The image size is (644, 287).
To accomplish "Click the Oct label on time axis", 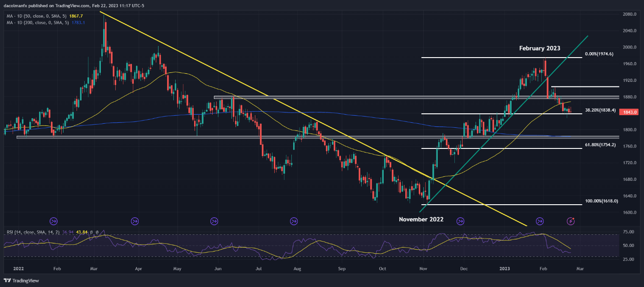I will (x=382, y=268).
